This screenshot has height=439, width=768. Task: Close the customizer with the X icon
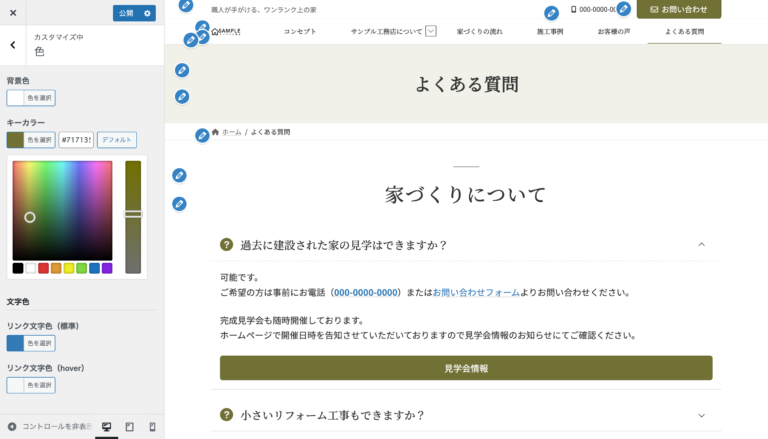coord(13,13)
